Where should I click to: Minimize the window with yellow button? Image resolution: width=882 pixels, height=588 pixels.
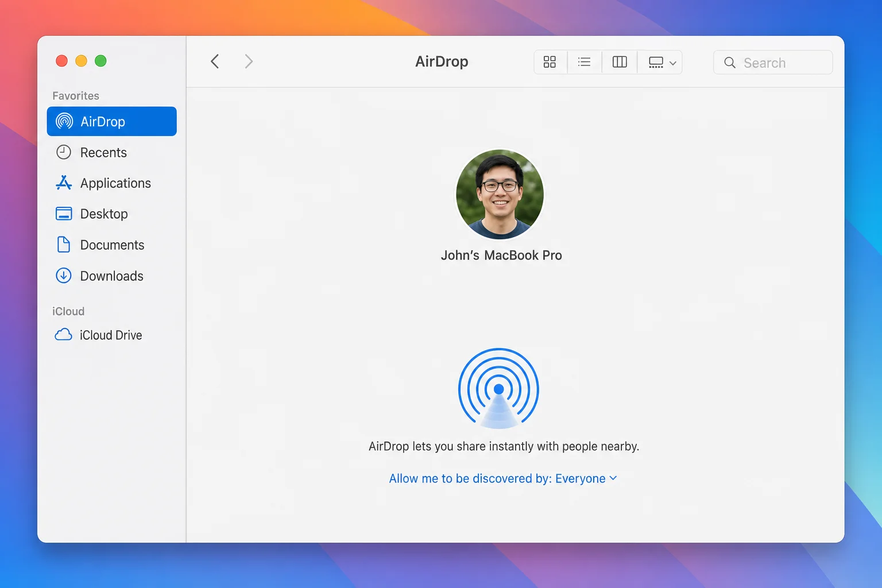coord(81,61)
